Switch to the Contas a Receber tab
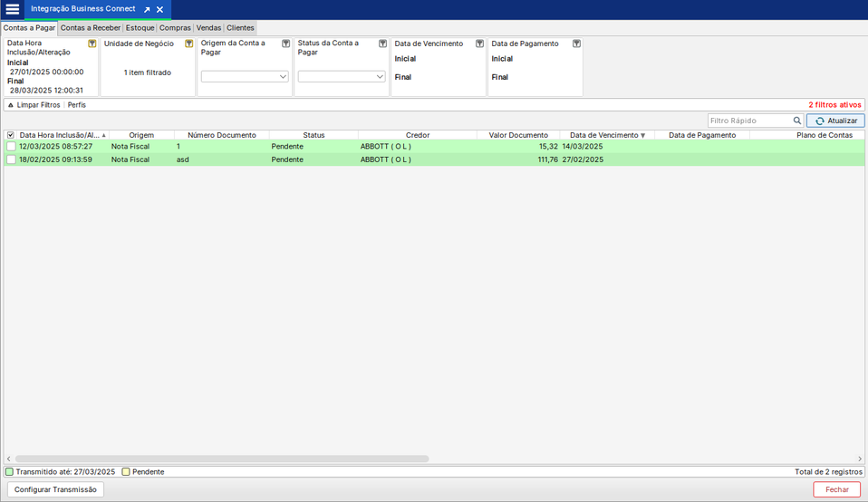This screenshot has height=502, width=868. coord(90,28)
